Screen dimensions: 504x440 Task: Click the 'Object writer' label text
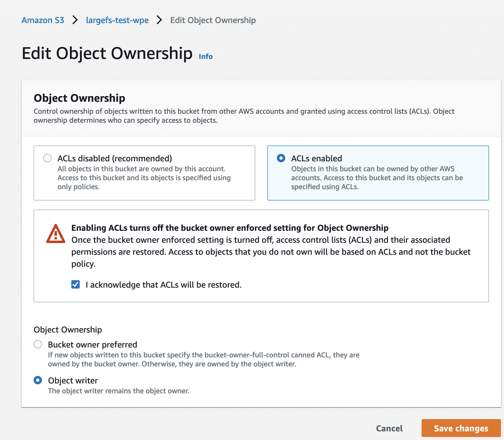pos(73,380)
